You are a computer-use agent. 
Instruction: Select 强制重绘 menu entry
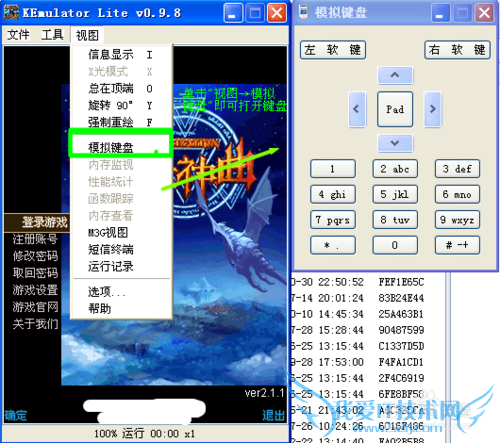tap(121, 122)
